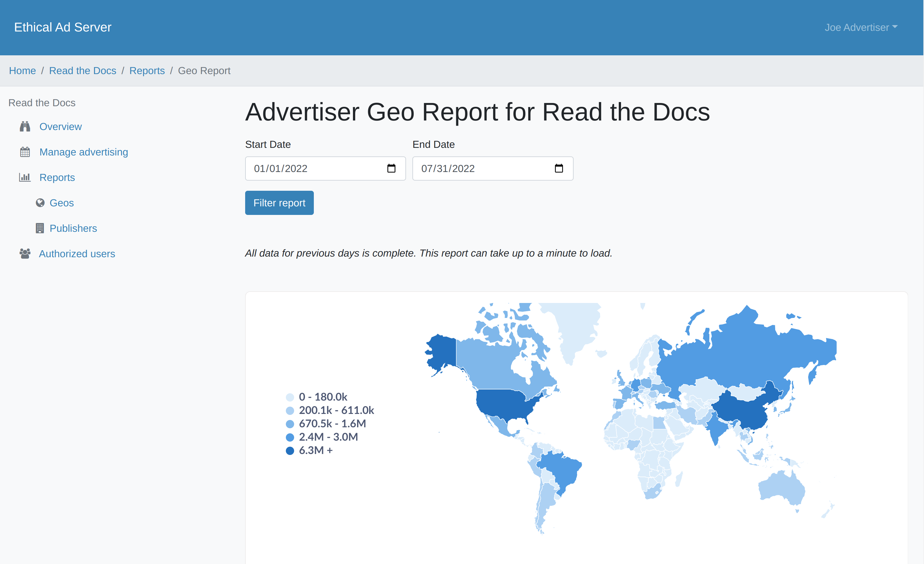Screen dimensions: 924x564
Task: Click the Geos globe icon
Action: 40,203
